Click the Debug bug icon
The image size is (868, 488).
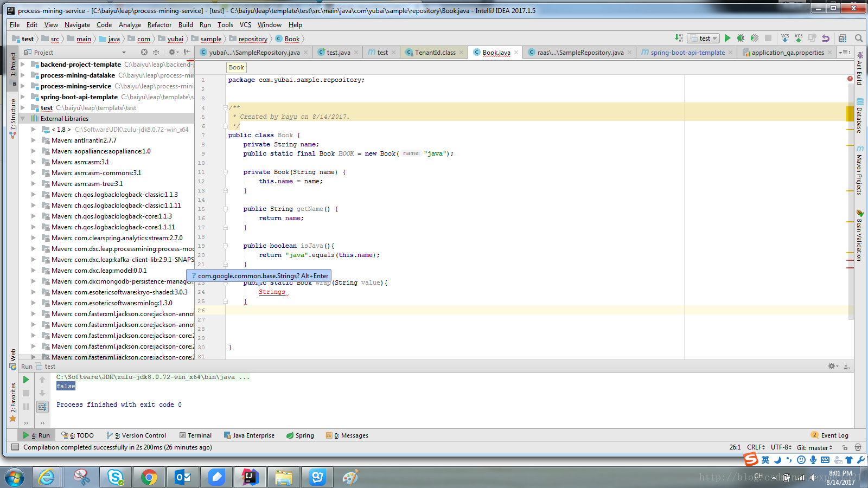(741, 38)
